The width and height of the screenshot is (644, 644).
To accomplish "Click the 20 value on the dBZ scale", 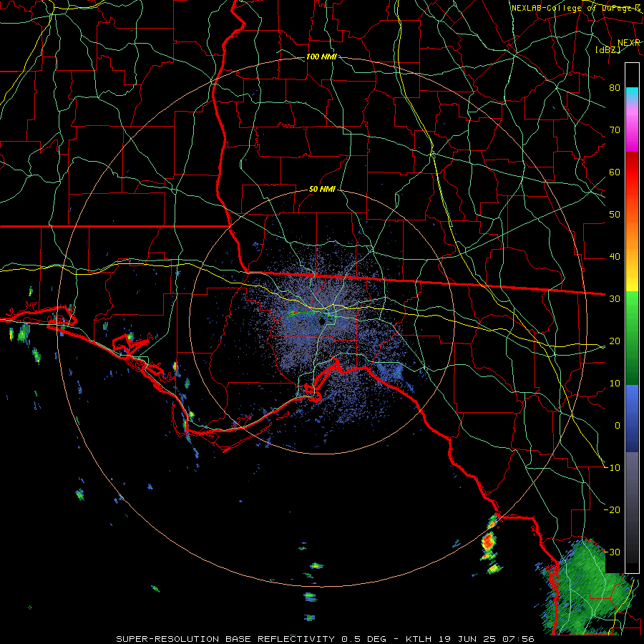I will pos(615,341).
